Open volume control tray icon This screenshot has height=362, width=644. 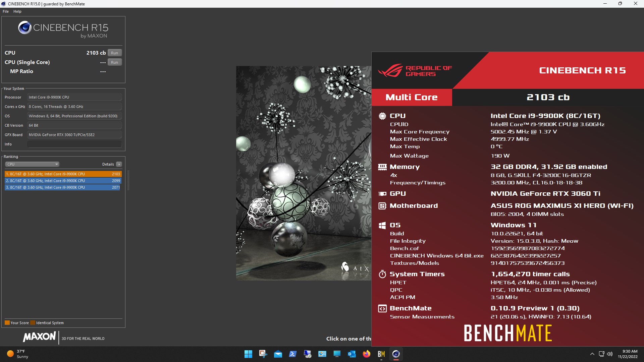click(x=610, y=354)
